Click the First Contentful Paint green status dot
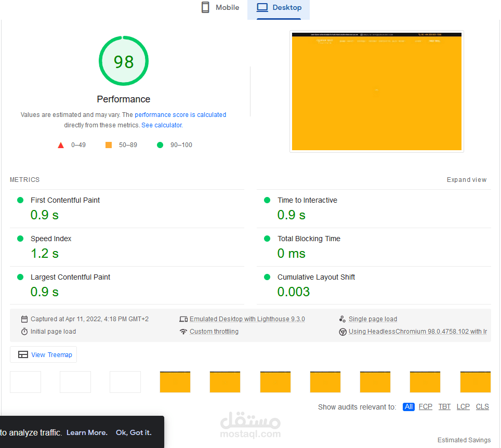The width and height of the screenshot is (501, 448). click(x=20, y=200)
